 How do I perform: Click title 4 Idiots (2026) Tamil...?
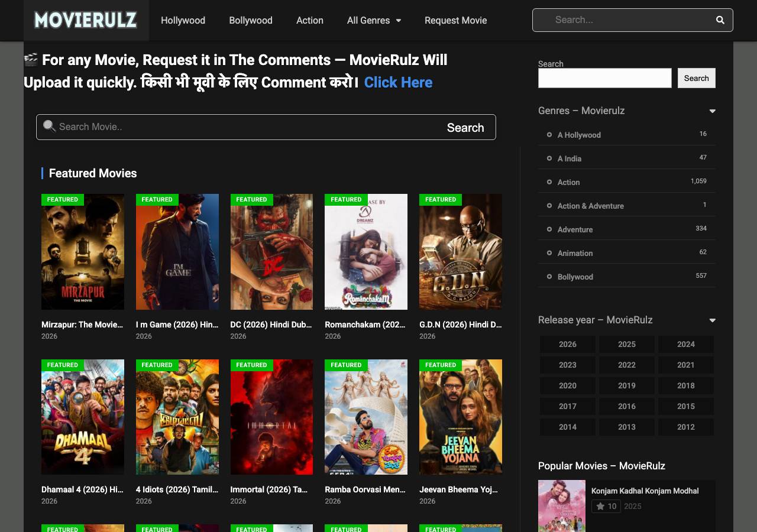coord(177,489)
